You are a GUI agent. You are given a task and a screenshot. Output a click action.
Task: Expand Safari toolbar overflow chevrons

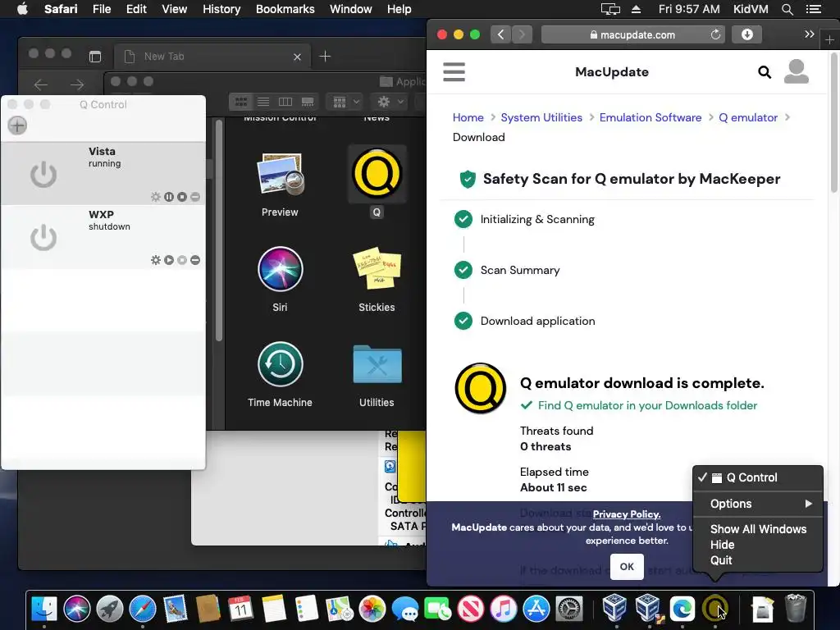(x=810, y=34)
